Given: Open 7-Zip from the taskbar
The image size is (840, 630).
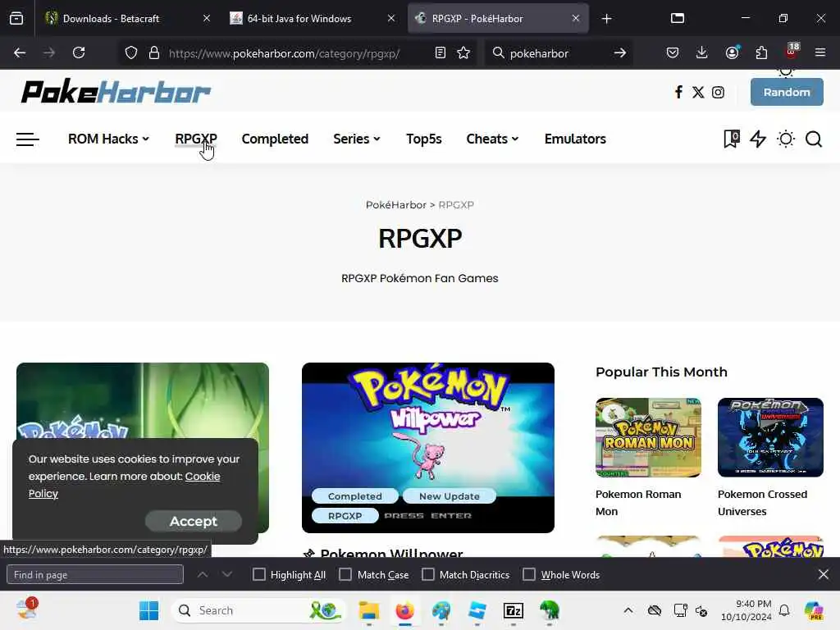Looking at the screenshot, I should pyautogui.click(x=514, y=610).
